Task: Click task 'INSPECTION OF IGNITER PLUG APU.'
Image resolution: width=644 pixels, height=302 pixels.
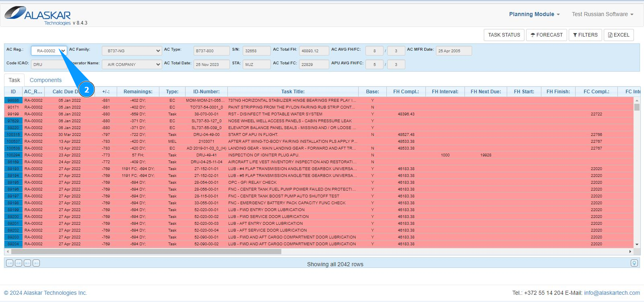Action: click(264, 155)
